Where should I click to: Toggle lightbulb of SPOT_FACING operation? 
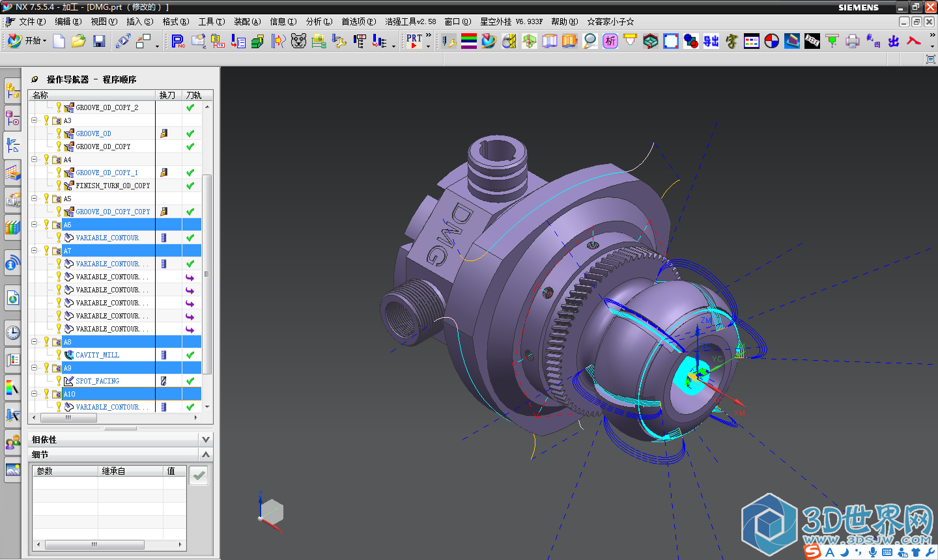coord(59,380)
